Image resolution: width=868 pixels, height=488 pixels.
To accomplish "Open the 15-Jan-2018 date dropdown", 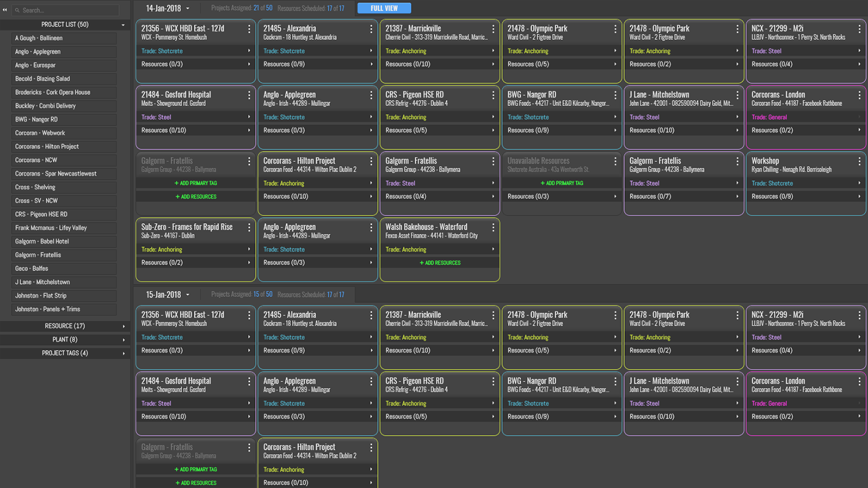I will click(187, 295).
